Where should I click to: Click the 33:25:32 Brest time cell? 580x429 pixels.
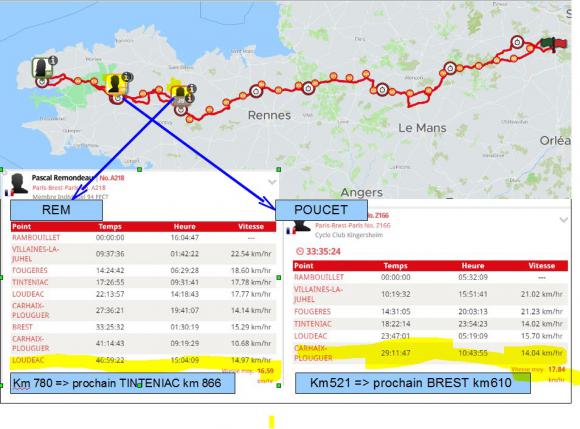110,327
